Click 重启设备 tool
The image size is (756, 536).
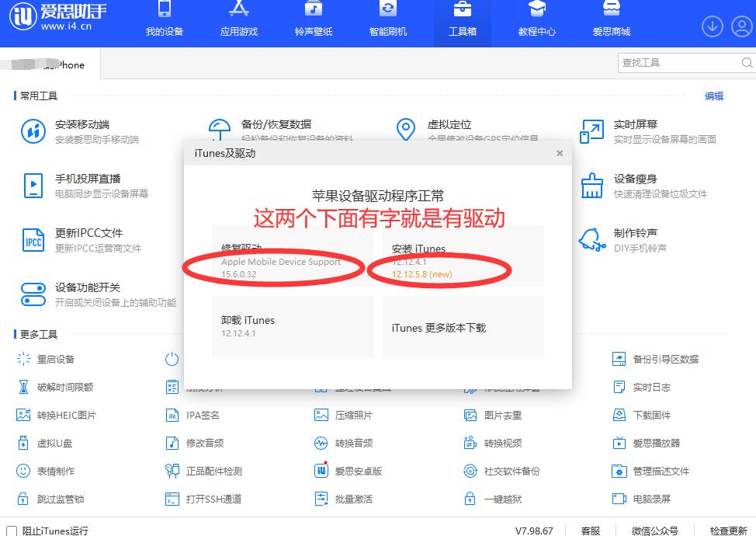coord(46,359)
